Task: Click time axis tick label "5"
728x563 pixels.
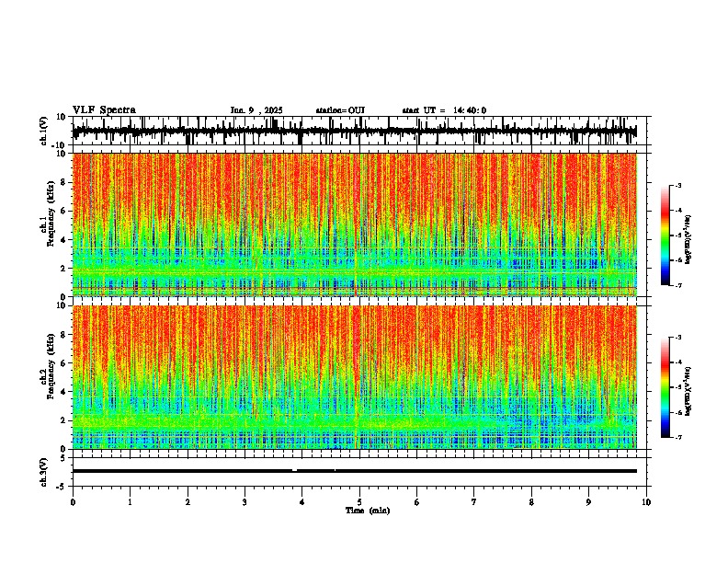Action: click(359, 502)
